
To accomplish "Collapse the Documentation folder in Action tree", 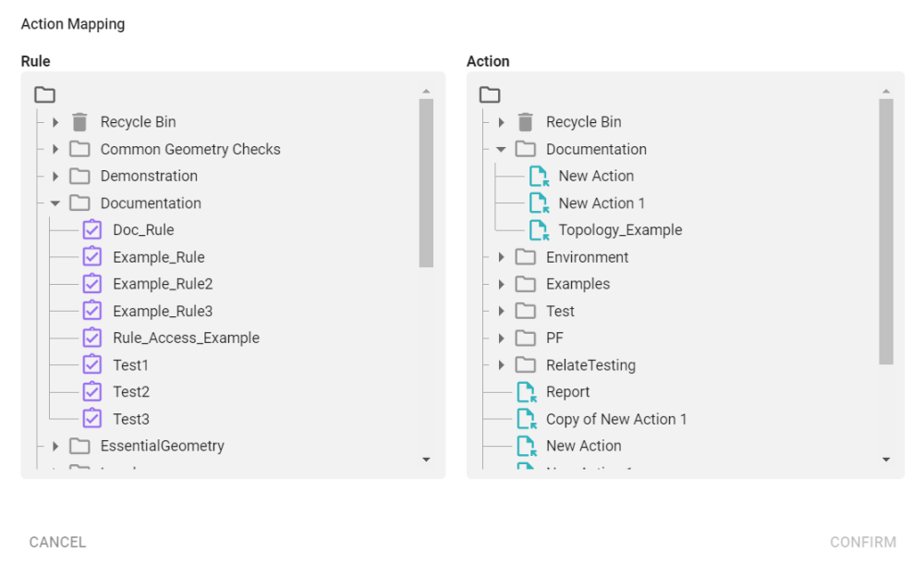I will point(501,149).
